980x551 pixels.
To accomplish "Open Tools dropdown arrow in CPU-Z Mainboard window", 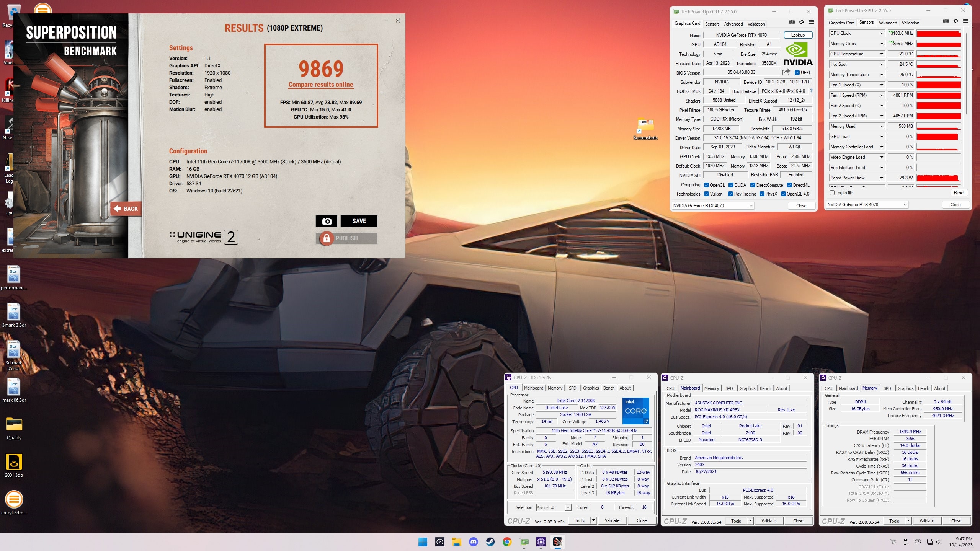I will click(750, 521).
